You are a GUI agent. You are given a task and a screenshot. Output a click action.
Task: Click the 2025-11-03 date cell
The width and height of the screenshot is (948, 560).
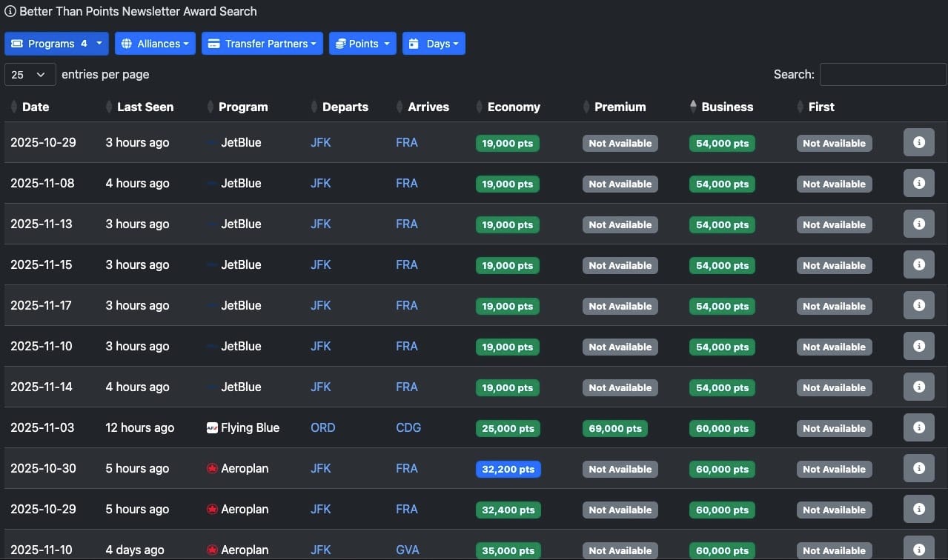coord(42,427)
